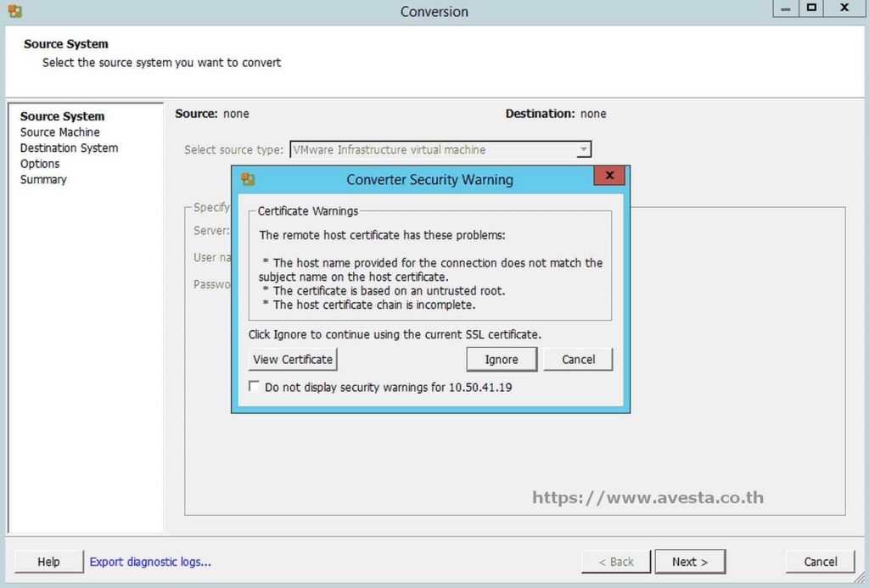The height and width of the screenshot is (588, 869).
Task: Click the 'Source System' heading at top
Action: pyautogui.click(x=66, y=44)
